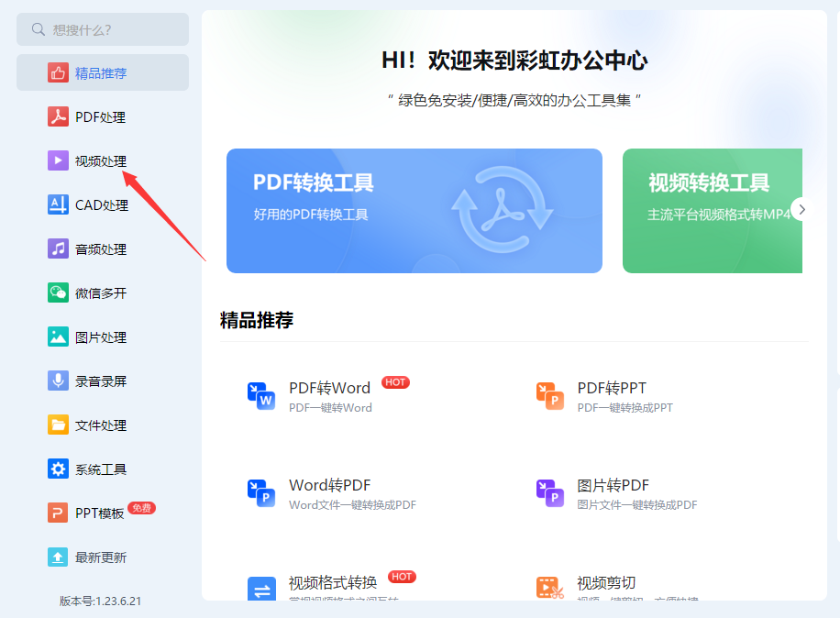840x618 pixels.
Task: Click the 音频处理 music note icon
Action: pyautogui.click(x=58, y=248)
